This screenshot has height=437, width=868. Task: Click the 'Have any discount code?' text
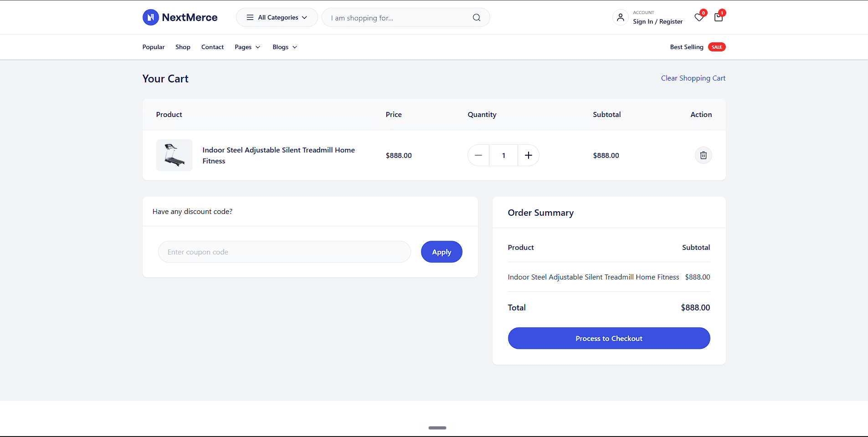click(x=192, y=212)
